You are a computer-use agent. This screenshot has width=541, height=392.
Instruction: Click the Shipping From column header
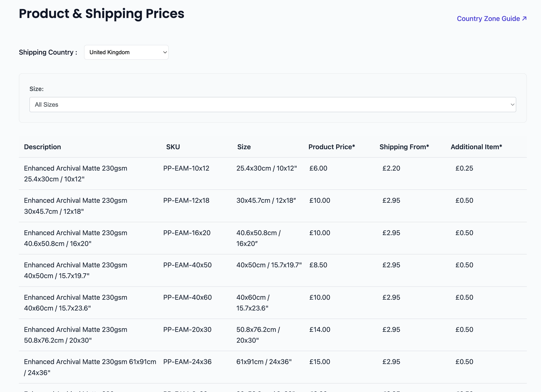pos(404,147)
